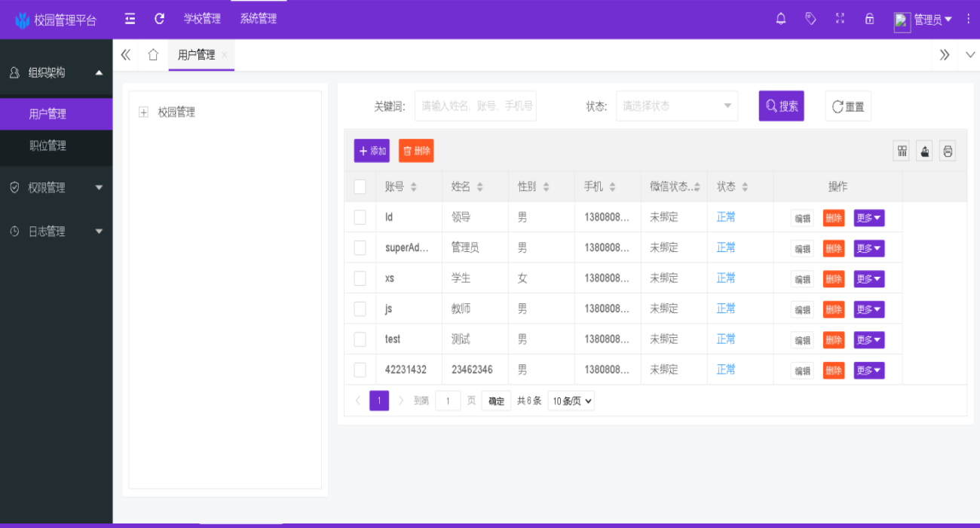This screenshot has height=528, width=980.
Task: Collapse the sidebar using the menu icon
Action: (x=129, y=18)
